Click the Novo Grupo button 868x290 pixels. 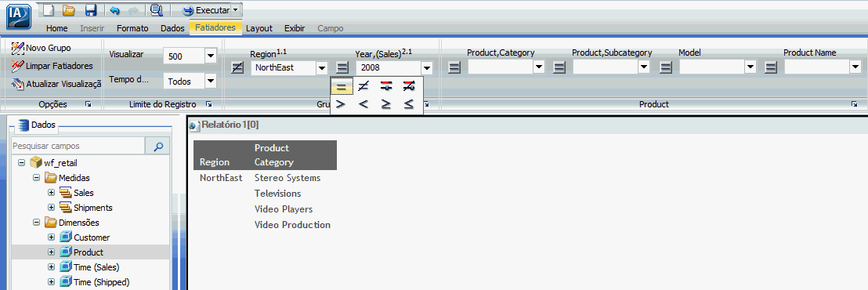[42, 48]
